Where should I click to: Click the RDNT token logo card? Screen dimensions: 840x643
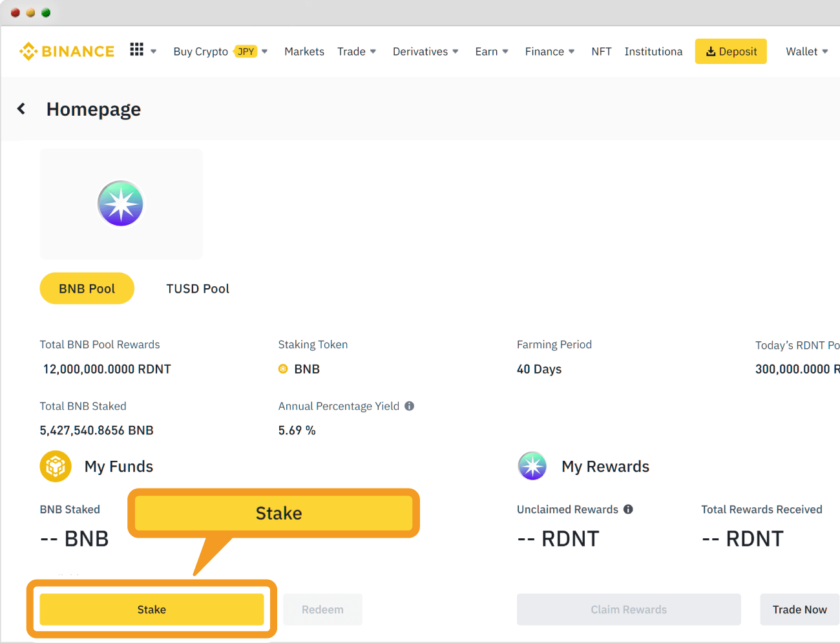point(121,204)
